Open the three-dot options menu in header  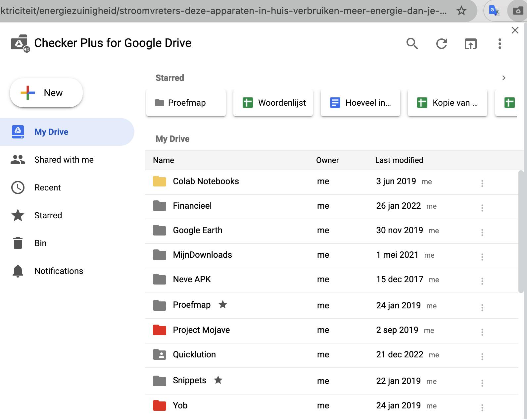[x=500, y=43]
